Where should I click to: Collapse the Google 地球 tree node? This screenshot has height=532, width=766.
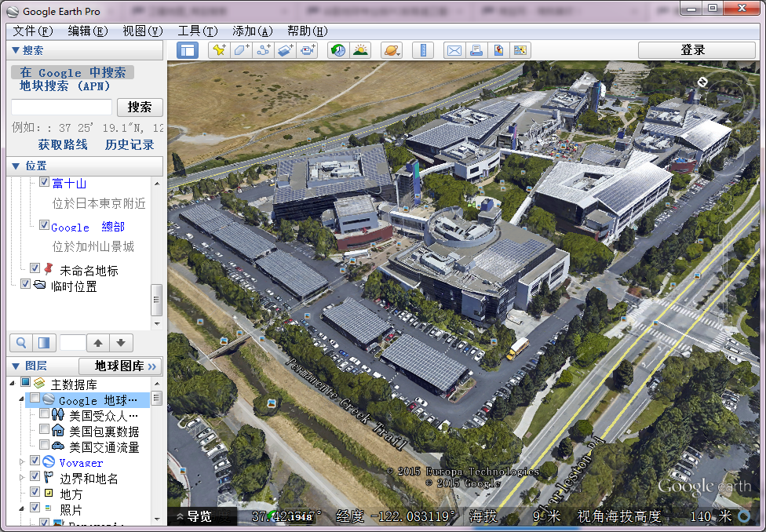tap(21, 399)
